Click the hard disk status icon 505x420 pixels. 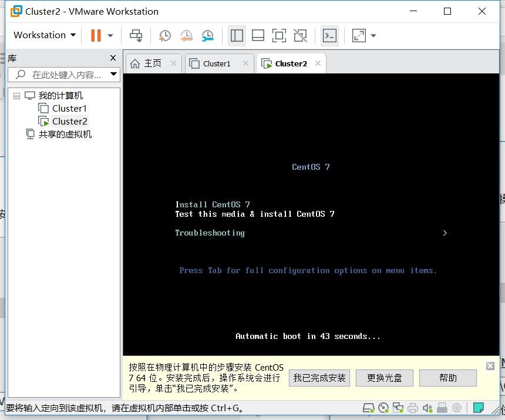[368, 408]
